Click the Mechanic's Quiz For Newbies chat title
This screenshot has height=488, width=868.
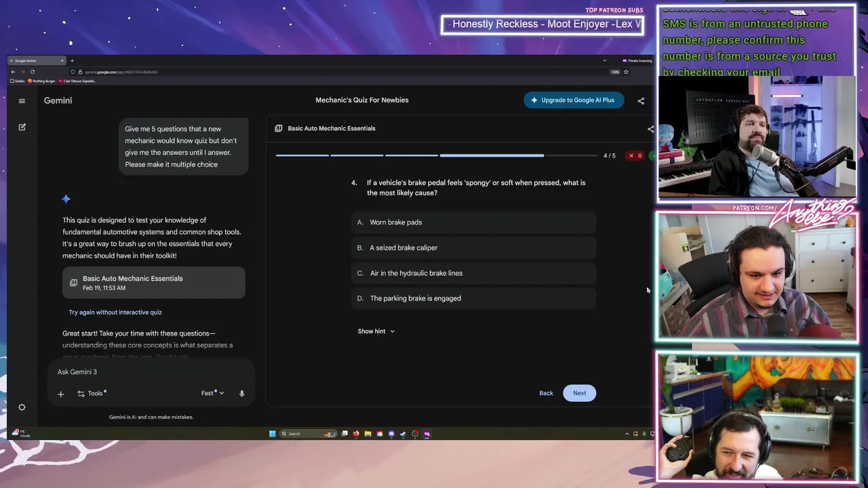click(x=362, y=100)
